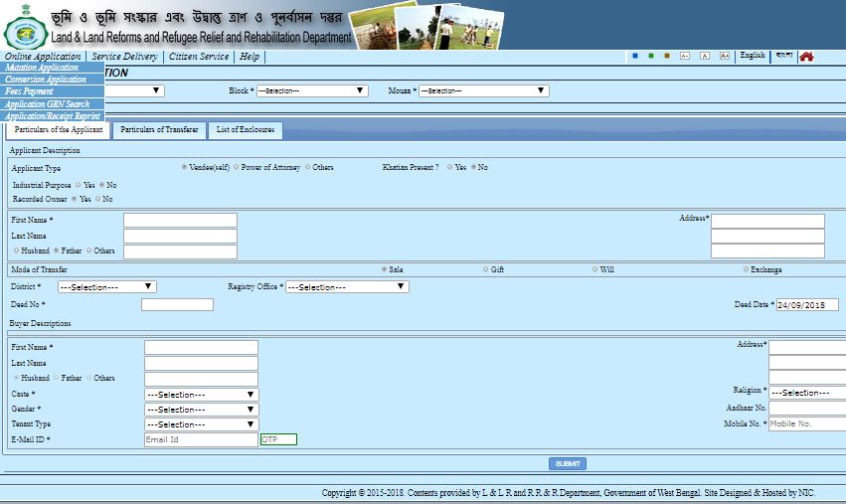846x504 pixels.
Task: Reset font size with the A icon
Action: [705, 57]
